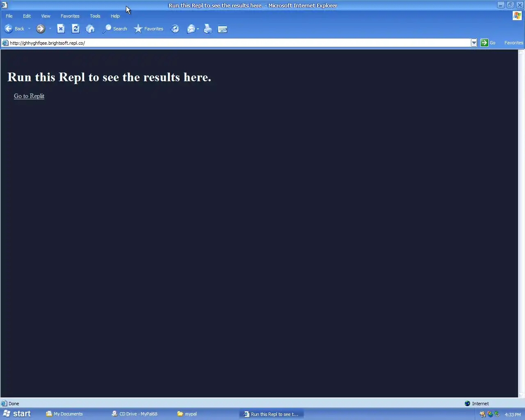Print the page with printer icon
The image size is (525, 420).
coord(208,29)
